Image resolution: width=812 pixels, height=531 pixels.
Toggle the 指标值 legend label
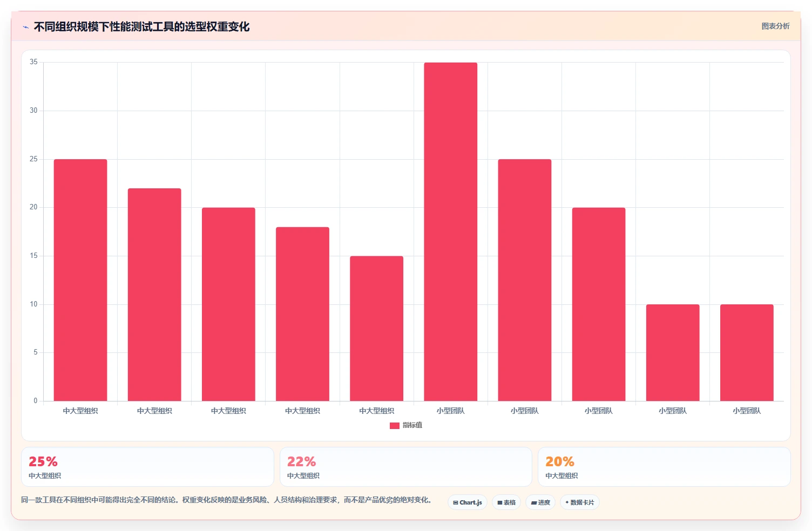click(412, 425)
